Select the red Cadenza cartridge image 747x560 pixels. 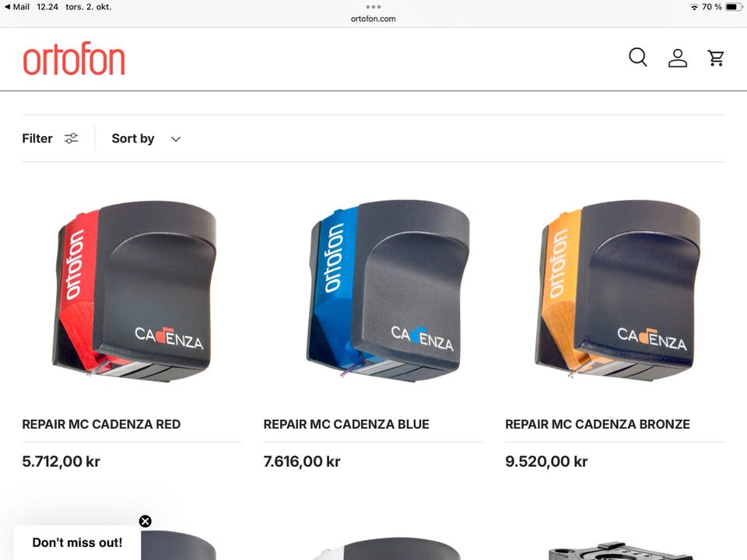pos(135,292)
